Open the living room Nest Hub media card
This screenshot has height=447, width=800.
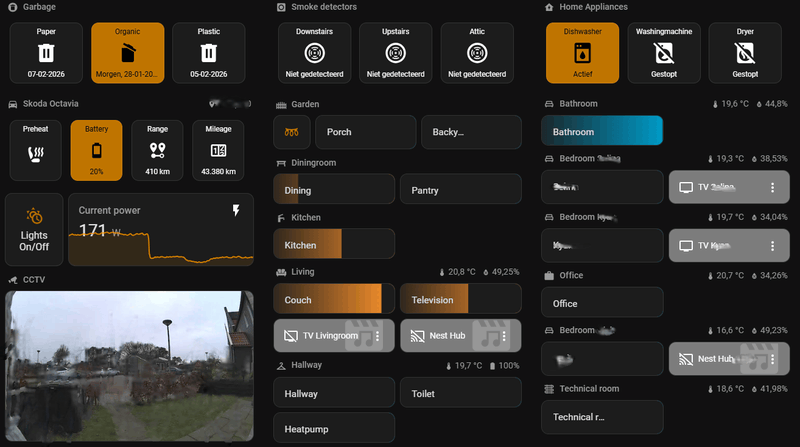click(461, 336)
